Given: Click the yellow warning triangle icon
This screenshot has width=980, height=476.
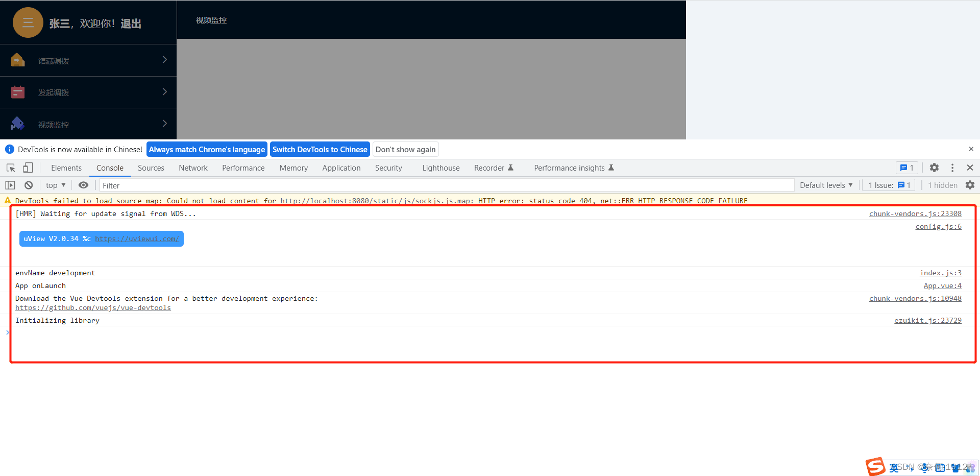Looking at the screenshot, I should pos(8,200).
